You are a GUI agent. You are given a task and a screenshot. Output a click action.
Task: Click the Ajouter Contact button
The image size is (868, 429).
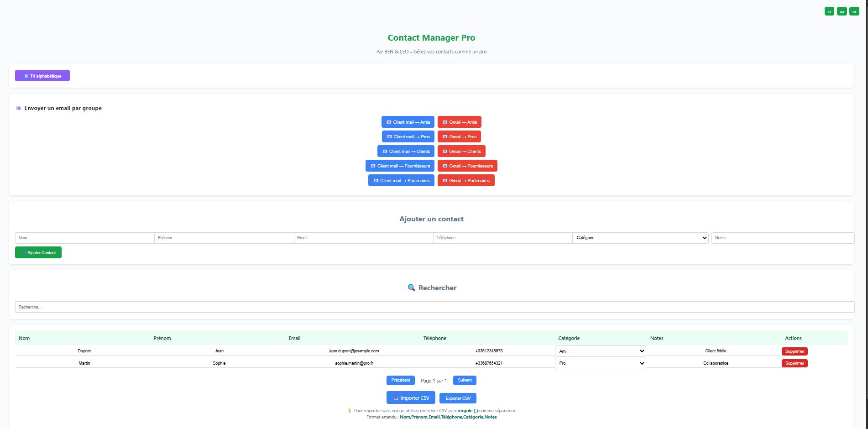[x=38, y=252]
